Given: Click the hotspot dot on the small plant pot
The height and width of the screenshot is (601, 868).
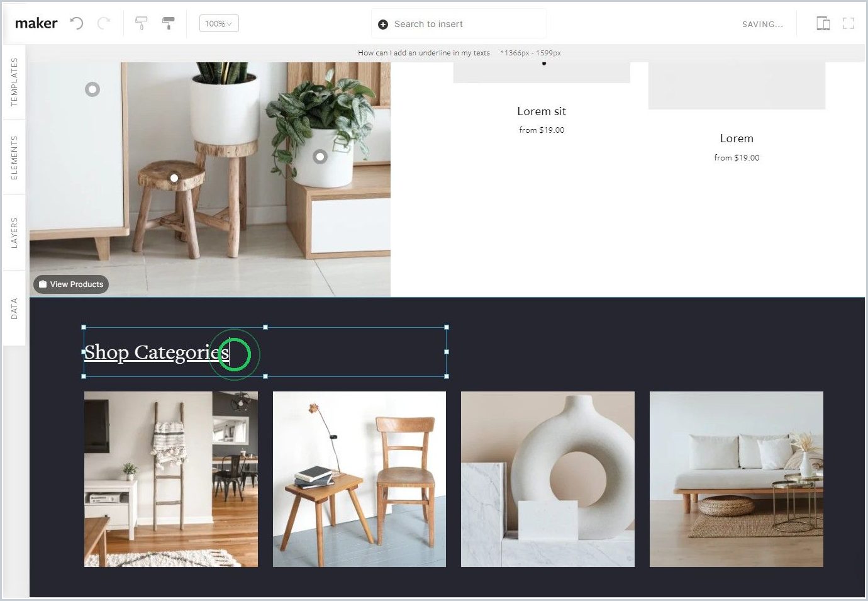Looking at the screenshot, I should click(320, 156).
